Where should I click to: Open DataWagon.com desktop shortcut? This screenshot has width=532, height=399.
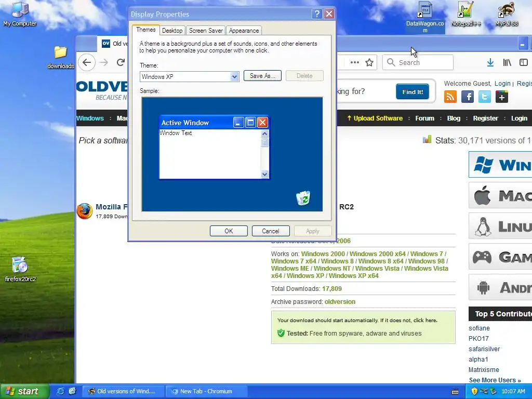[x=425, y=17]
